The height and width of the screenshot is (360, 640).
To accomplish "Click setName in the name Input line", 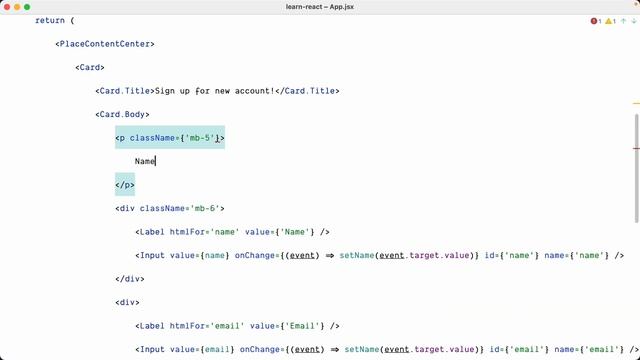I will coord(357,256).
